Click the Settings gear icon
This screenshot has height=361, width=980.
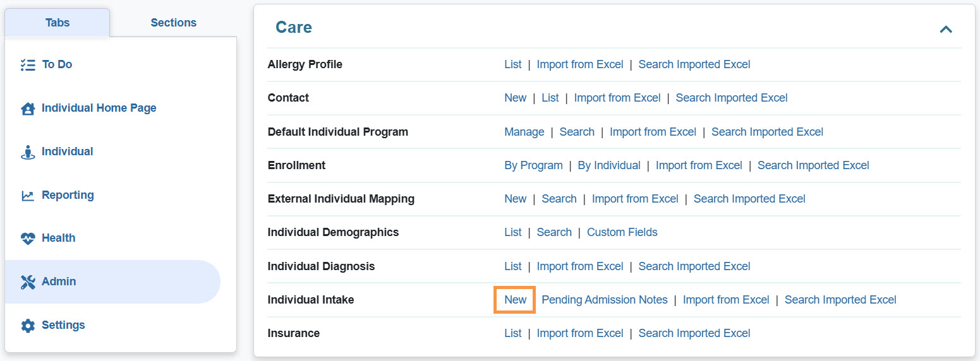click(28, 326)
